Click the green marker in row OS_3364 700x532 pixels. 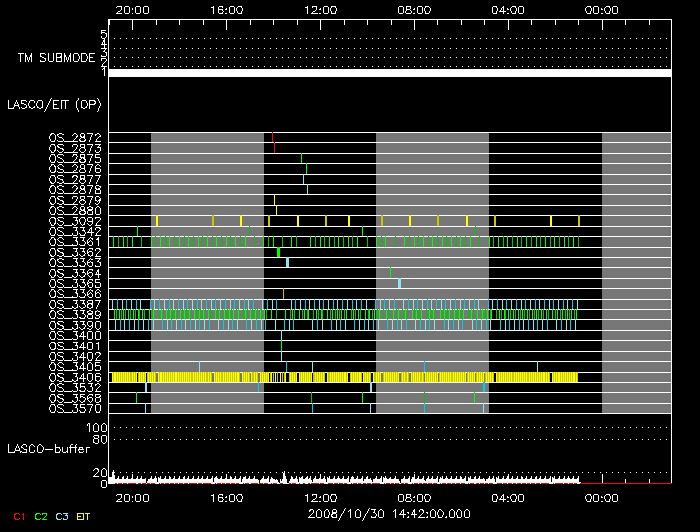[390, 273]
